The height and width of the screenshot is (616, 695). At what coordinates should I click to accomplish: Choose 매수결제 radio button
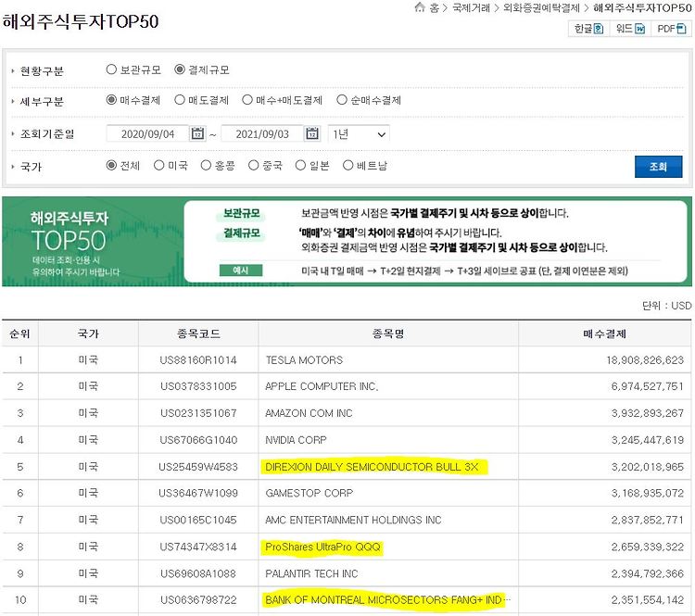click(111, 100)
